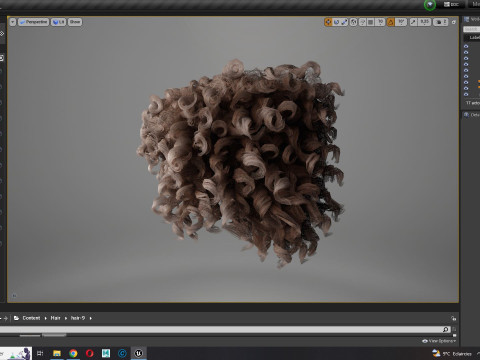
Task: Toggle bottommost eye icon in World Outliner
Action: pos(466,94)
